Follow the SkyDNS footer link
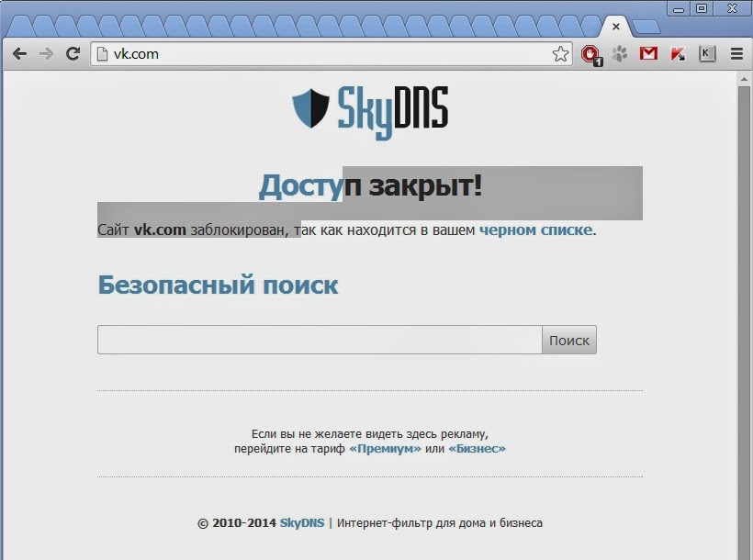 pos(302,522)
